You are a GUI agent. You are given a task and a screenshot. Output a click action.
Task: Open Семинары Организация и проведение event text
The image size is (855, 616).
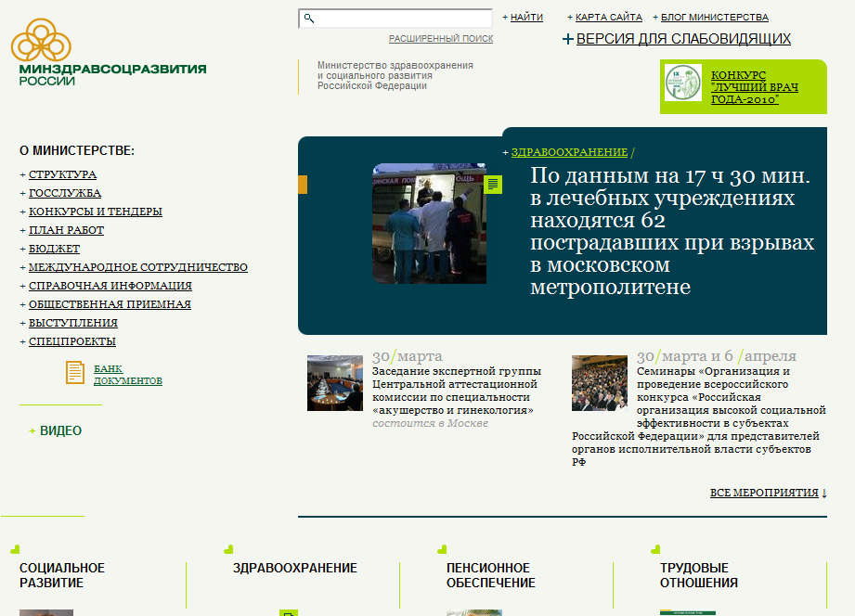coord(698,417)
